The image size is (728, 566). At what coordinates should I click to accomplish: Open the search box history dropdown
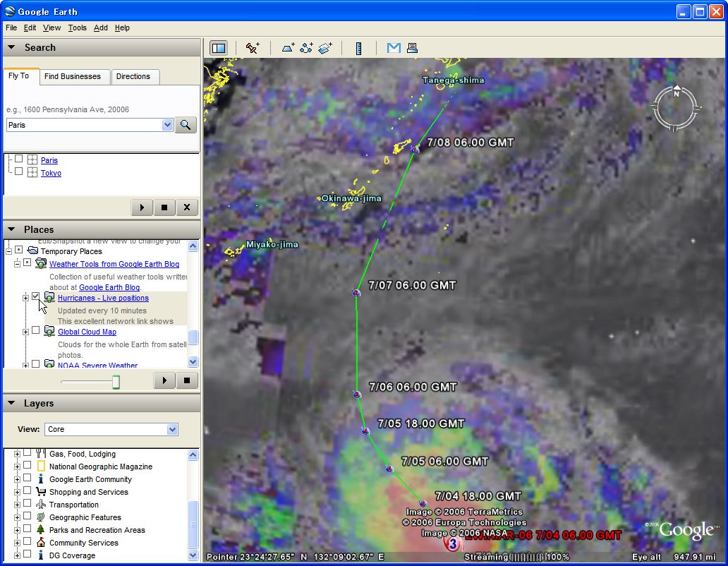click(x=168, y=125)
